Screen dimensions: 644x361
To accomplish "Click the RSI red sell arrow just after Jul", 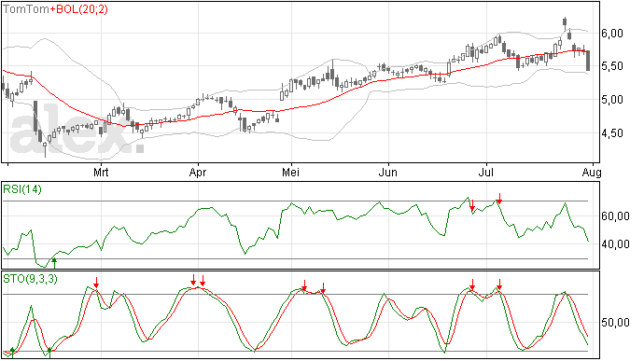I will [499, 198].
